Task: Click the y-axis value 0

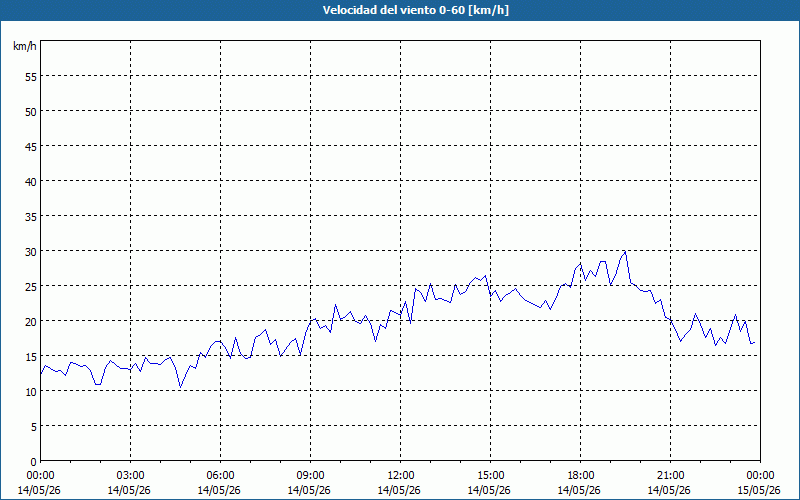Action: pyautogui.click(x=34, y=462)
